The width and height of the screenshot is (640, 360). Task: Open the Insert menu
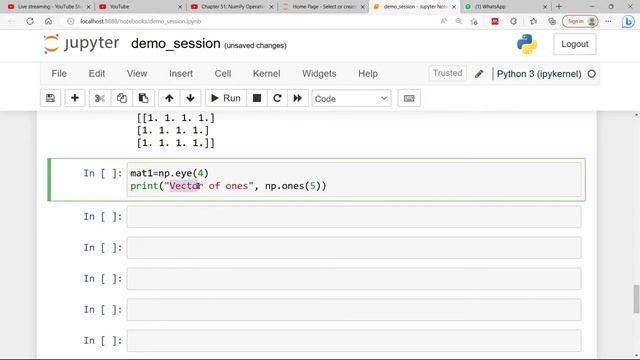point(181,73)
